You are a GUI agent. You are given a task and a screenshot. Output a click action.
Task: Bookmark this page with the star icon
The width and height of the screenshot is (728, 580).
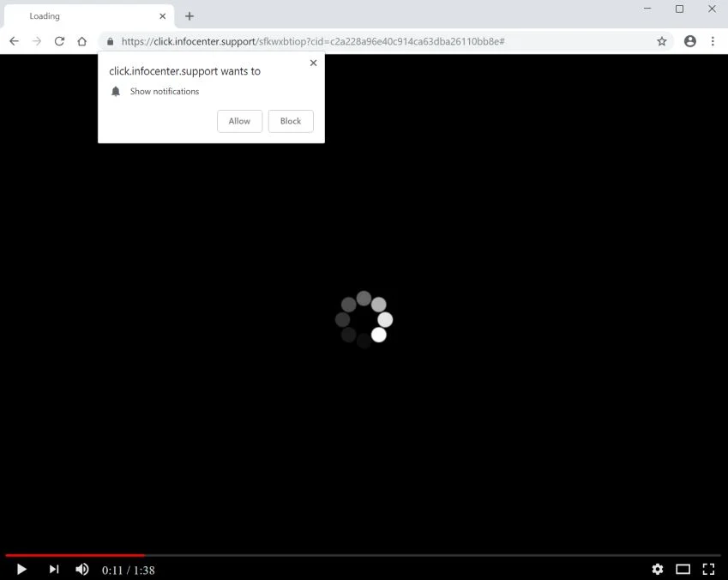[662, 41]
